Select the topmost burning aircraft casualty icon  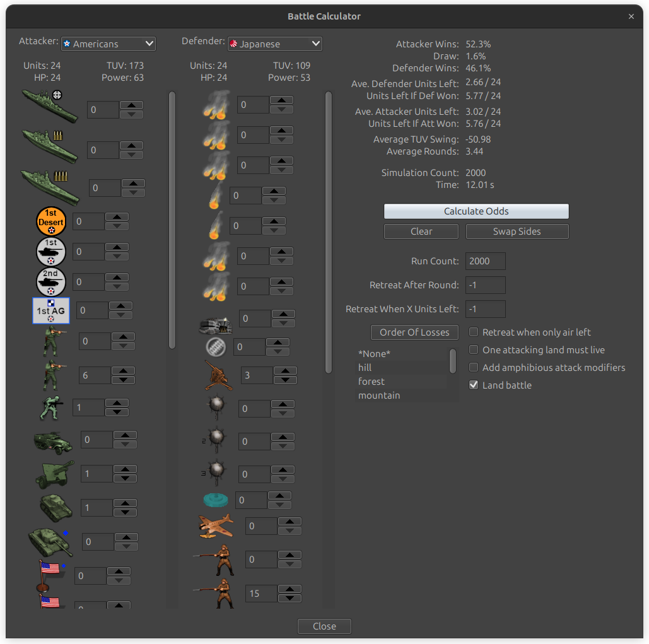coord(216,104)
